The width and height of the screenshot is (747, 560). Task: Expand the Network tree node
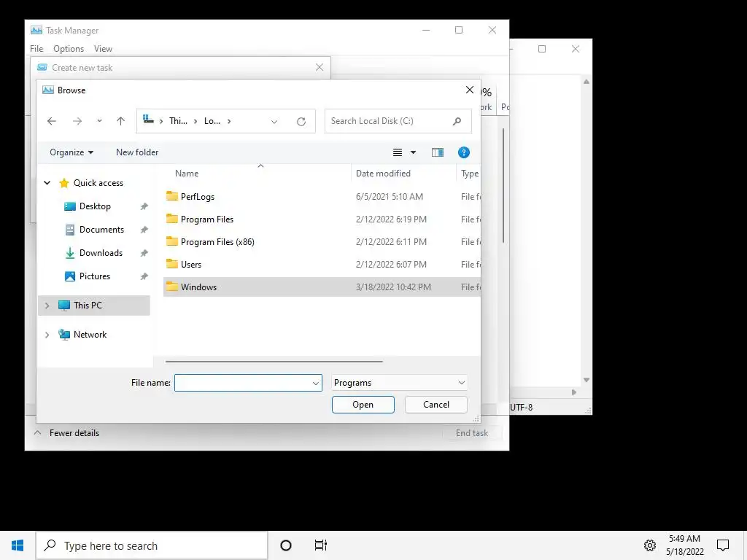[47, 335]
